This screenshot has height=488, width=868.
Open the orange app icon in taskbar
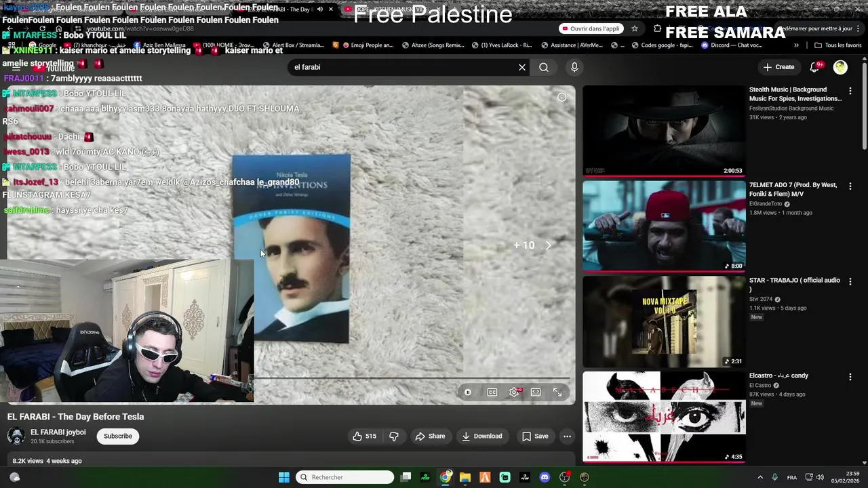tap(485, 477)
